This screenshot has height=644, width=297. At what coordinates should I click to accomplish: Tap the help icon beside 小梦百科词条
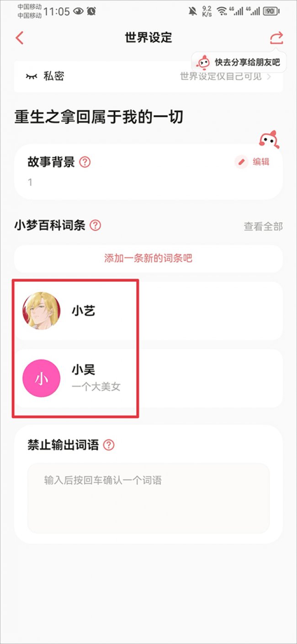point(95,225)
